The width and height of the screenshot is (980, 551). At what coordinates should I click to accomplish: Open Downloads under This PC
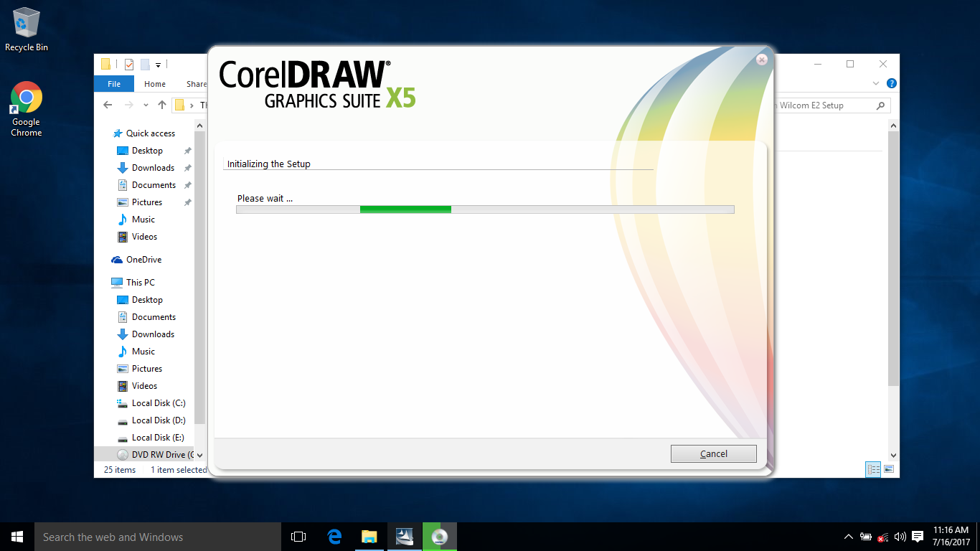(153, 334)
